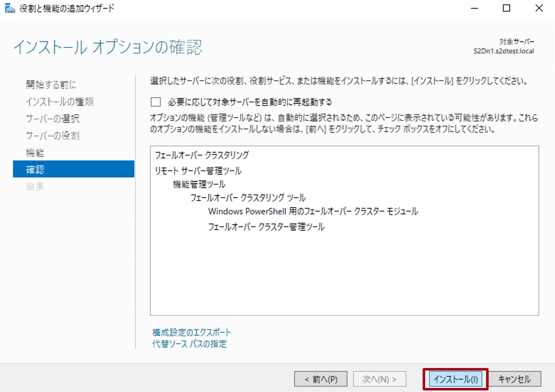Go to インストールの種類 step
This screenshot has height=392, width=555.
[x=60, y=102]
